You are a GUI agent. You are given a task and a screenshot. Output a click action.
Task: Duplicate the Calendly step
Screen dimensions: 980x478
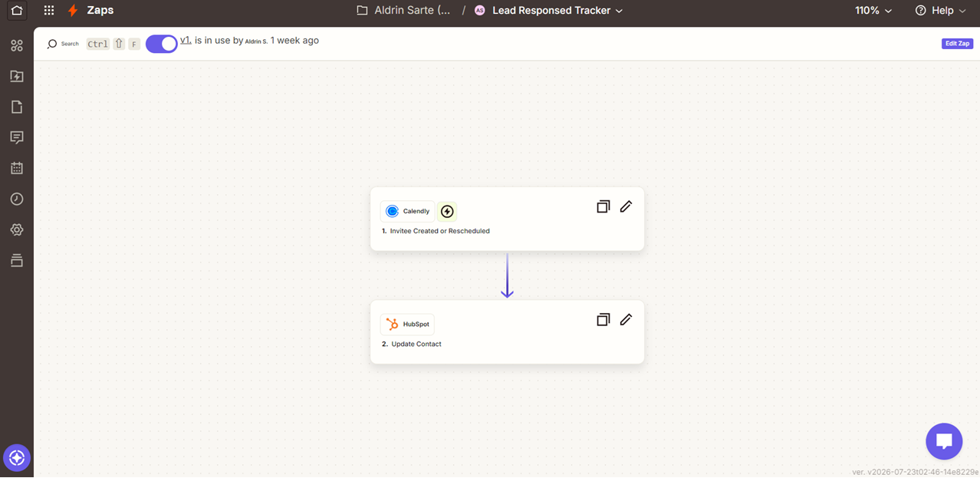pos(603,206)
